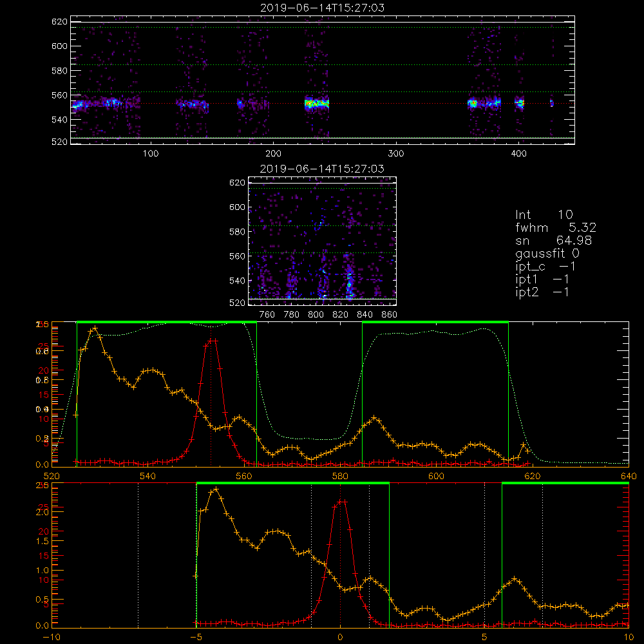Viewport: 644px width, 644px height.
Task: Click the '0' x-axis label of the bottom plot
Action: (340, 638)
